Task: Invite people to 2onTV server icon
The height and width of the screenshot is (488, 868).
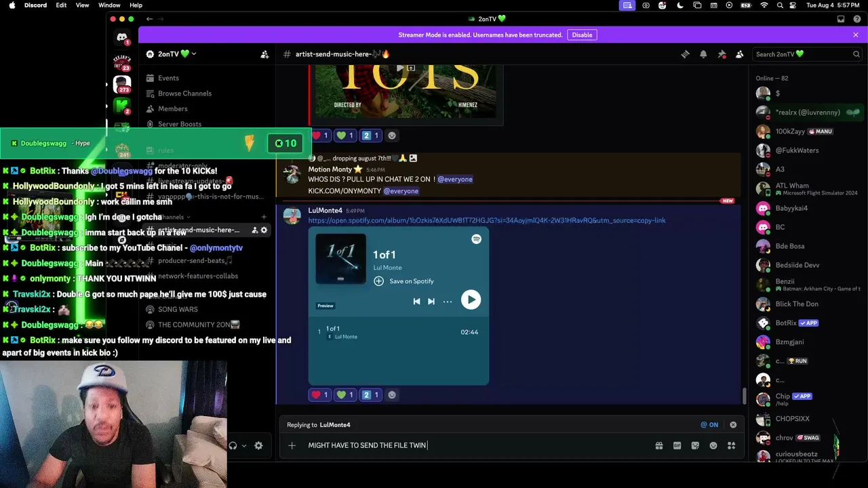Action: point(264,54)
